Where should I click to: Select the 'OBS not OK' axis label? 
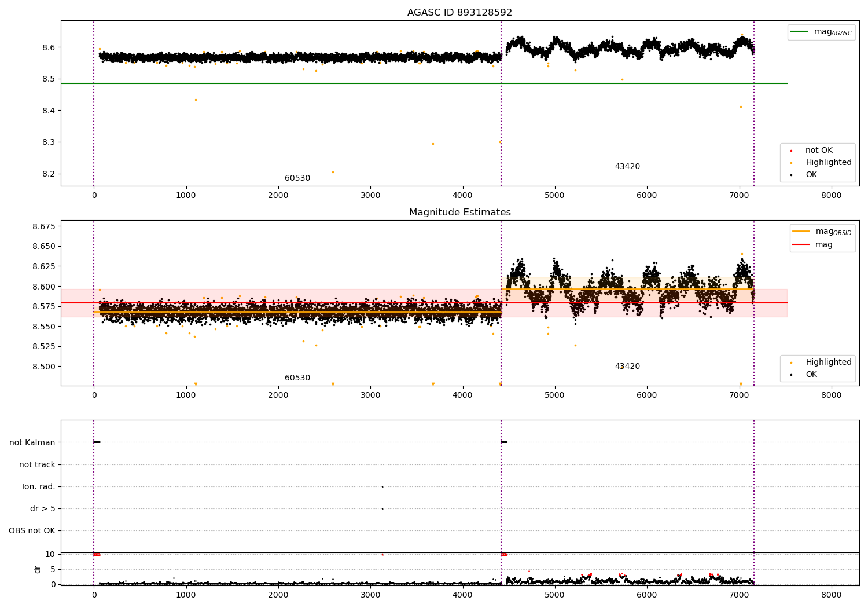click(32, 530)
